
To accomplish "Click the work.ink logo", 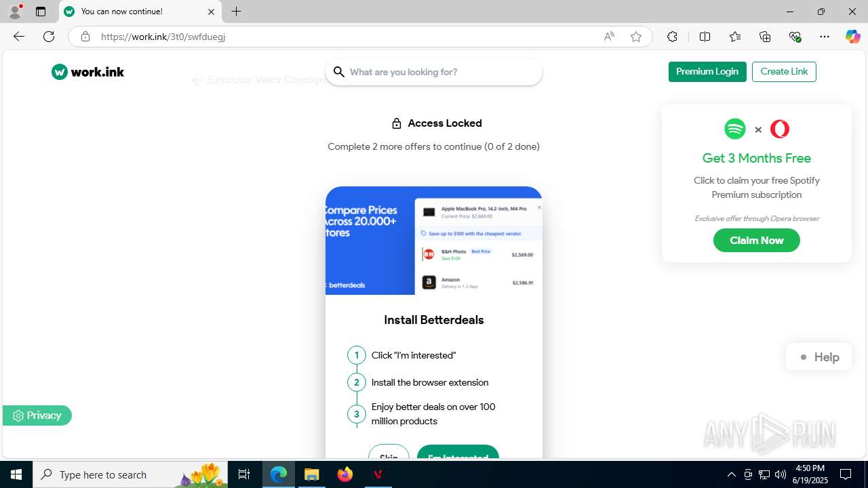I will [x=88, y=72].
